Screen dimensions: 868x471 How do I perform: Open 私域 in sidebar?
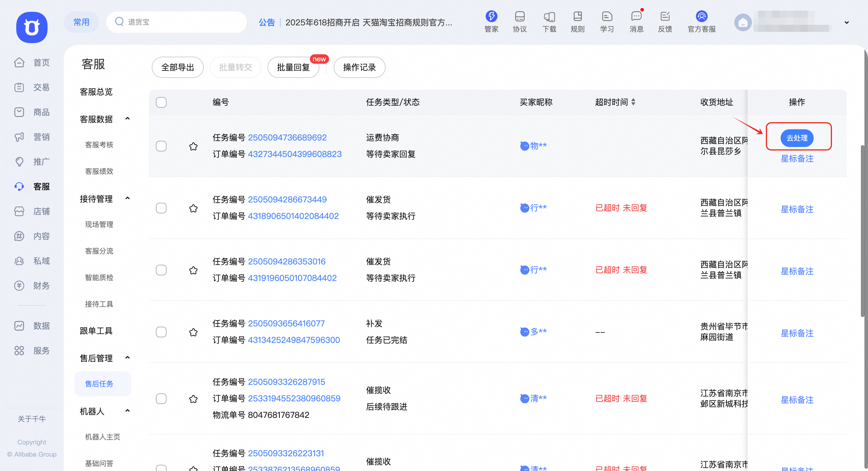click(x=32, y=261)
